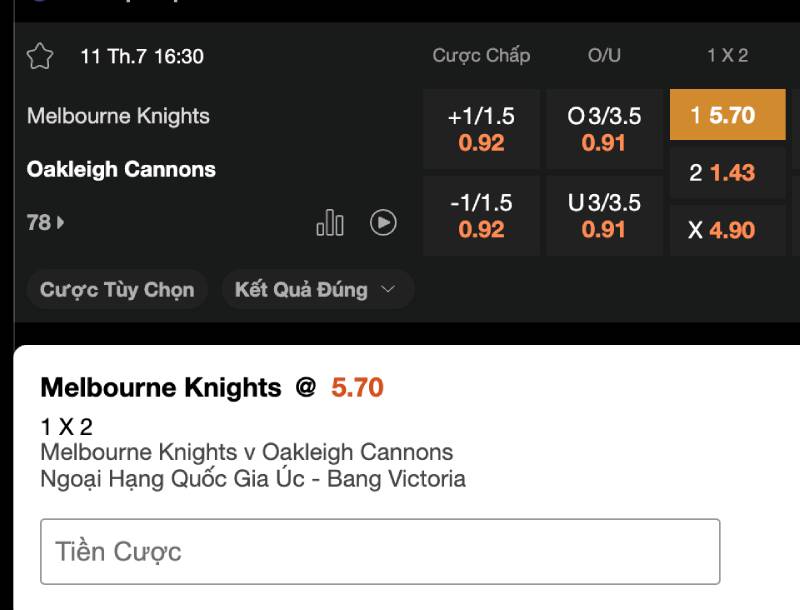This screenshot has height=610, width=800.
Task: Favorite the match with the star icon
Action: 40,56
